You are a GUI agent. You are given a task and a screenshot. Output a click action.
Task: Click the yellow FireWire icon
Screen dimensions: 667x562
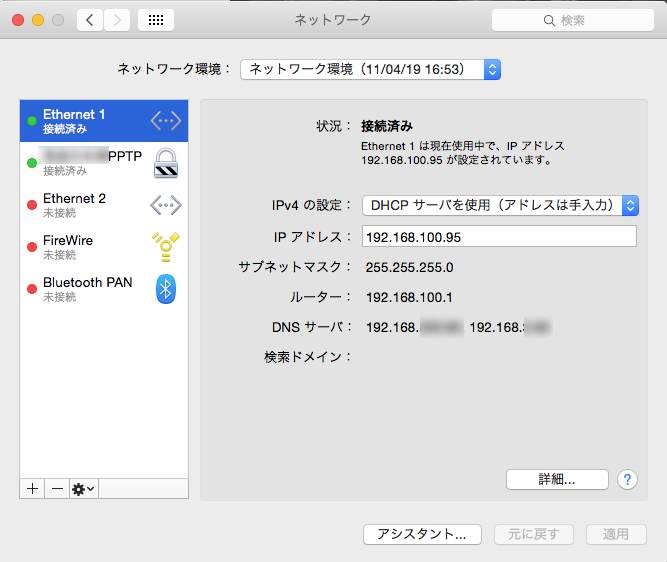pyautogui.click(x=166, y=247)
